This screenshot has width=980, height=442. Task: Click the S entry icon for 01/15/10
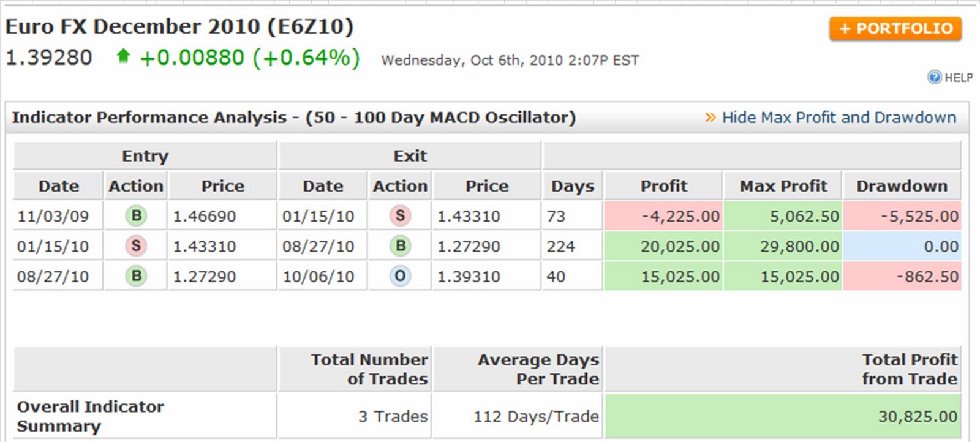(136, 246)
